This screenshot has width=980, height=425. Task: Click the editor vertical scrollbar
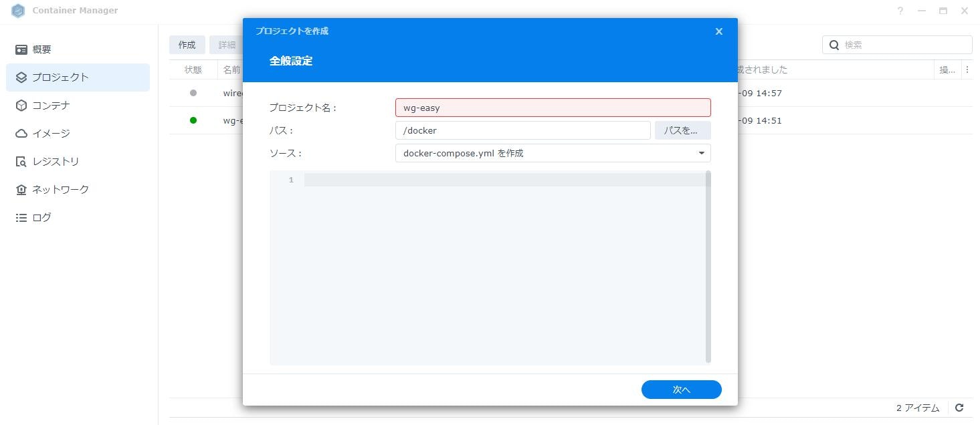click(708, 267)
